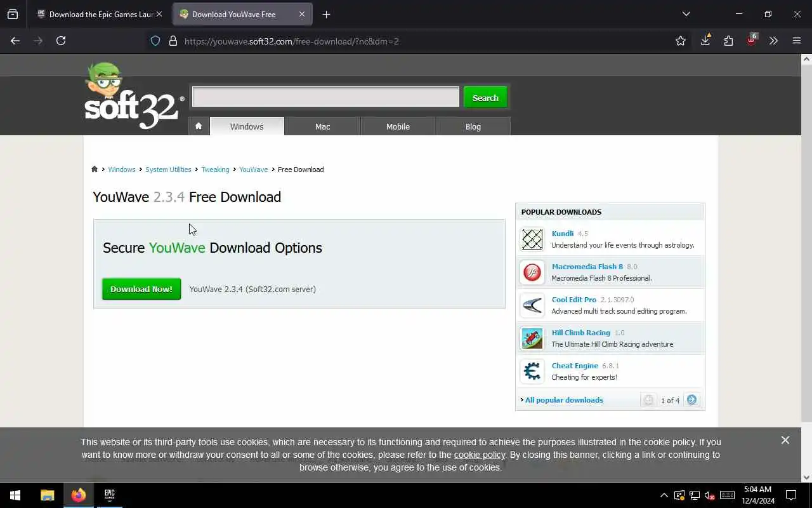Open the Hill Climb Racing link
Image resolution: width=812 pixels, height=508 pixels.
click(x=581, y=333)
